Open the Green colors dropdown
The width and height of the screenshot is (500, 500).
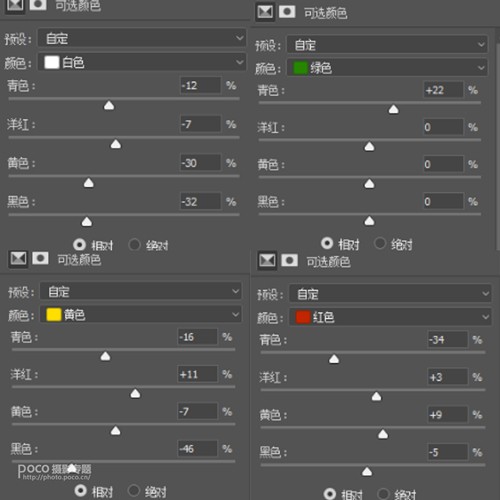[x=387, y=68]
